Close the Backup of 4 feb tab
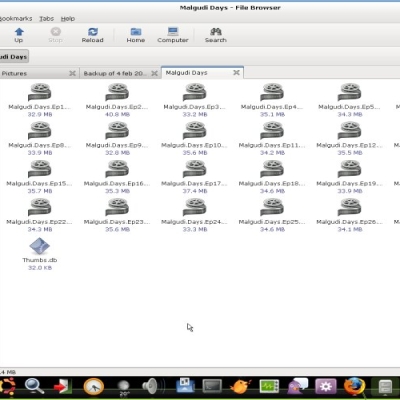 (154, 73)
